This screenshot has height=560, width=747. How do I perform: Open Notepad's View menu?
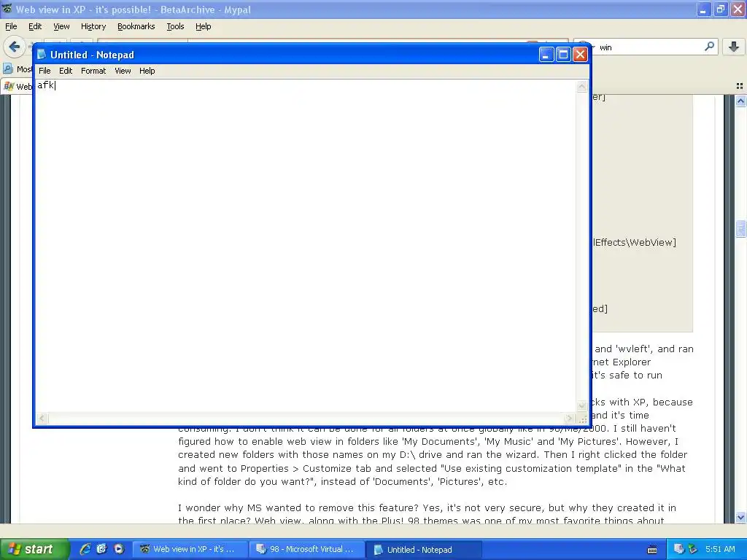[x=123, y=71]
